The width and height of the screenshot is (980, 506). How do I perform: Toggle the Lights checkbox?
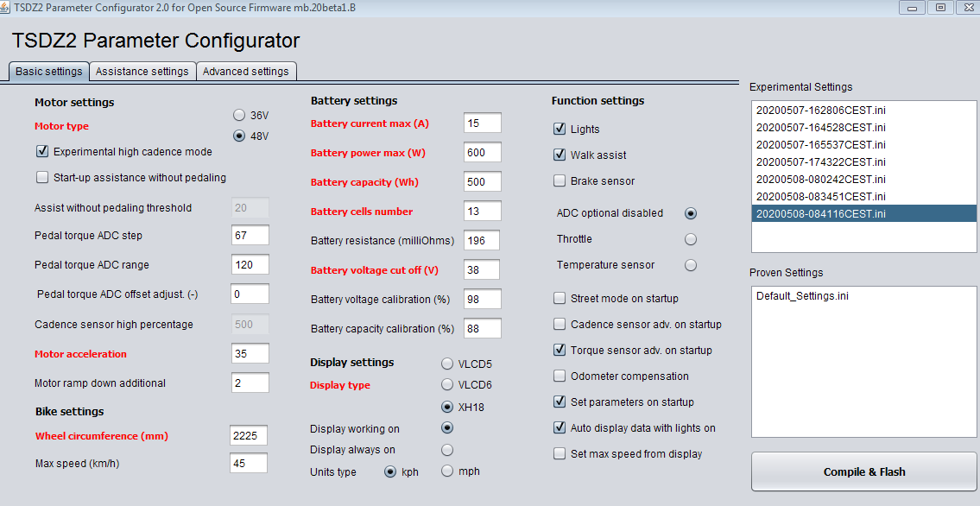pyautogui.click(x=560, y=129)
